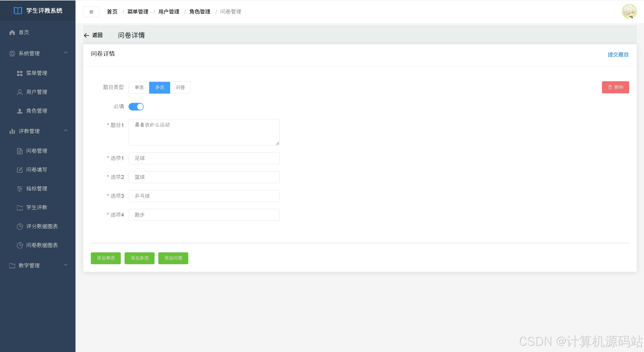Click the edit icon beside 问卷填写

tap(20, 170)
